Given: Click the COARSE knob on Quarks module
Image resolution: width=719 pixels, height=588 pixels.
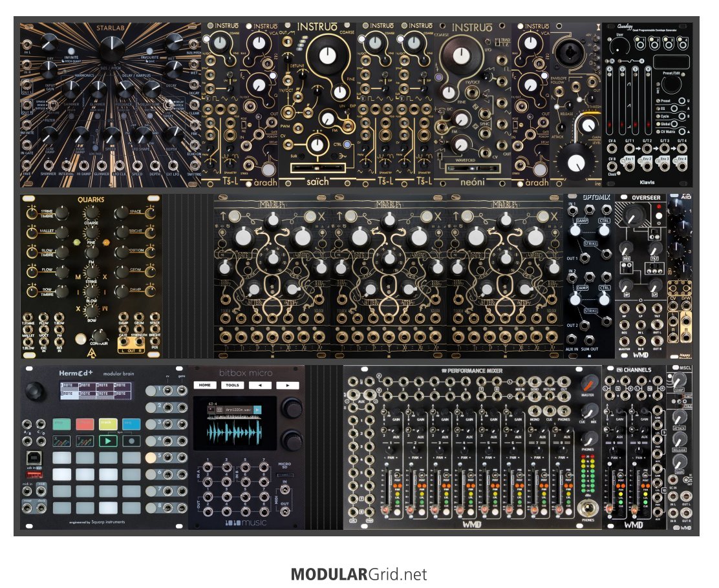Looking at the screenshot, I should [91, 213].
